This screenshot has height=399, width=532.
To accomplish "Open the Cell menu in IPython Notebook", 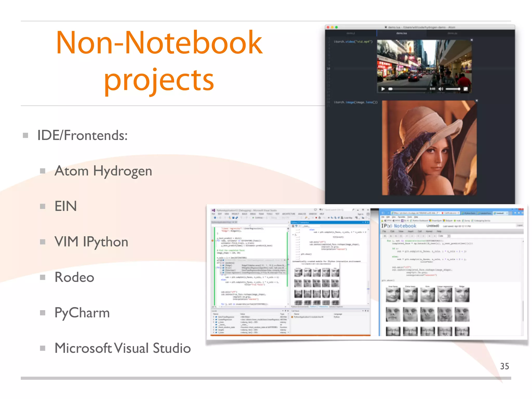I will (420, 231).
